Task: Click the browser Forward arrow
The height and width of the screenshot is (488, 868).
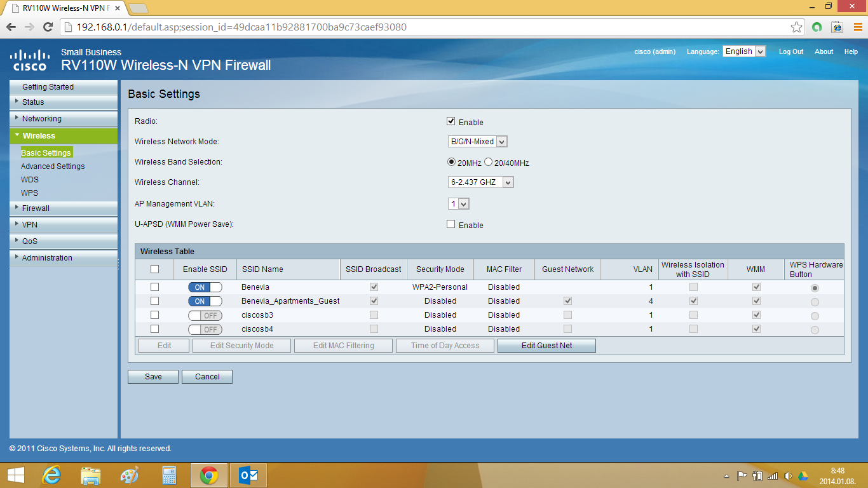Action: point(29,27)
